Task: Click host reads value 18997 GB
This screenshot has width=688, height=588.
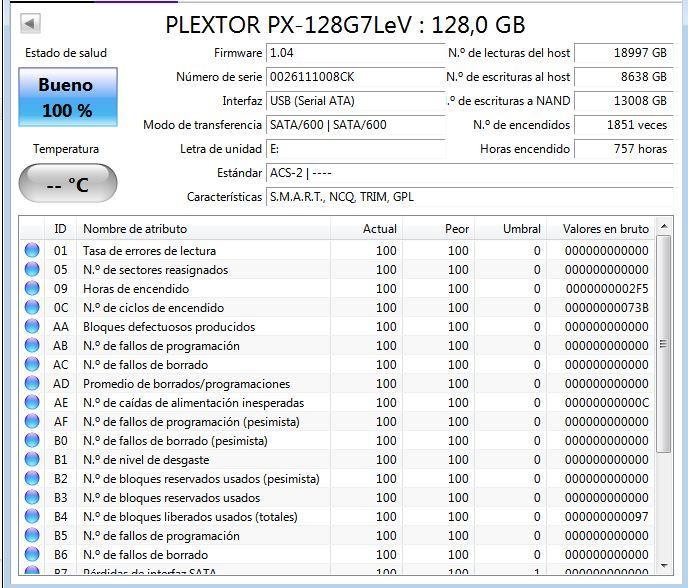Action: pyautogui.click(x=624, y=53)
